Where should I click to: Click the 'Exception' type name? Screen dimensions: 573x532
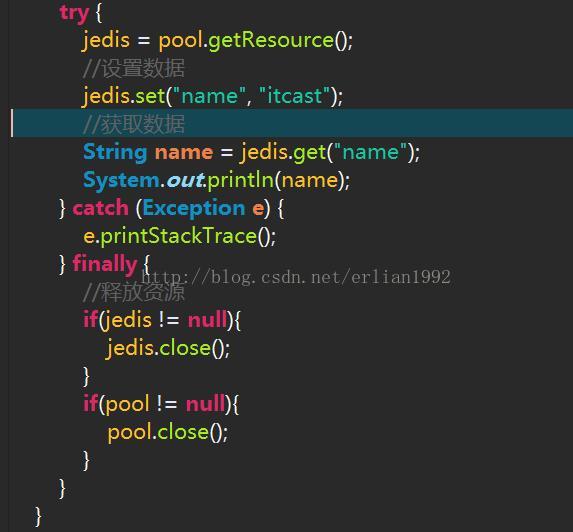194,209
